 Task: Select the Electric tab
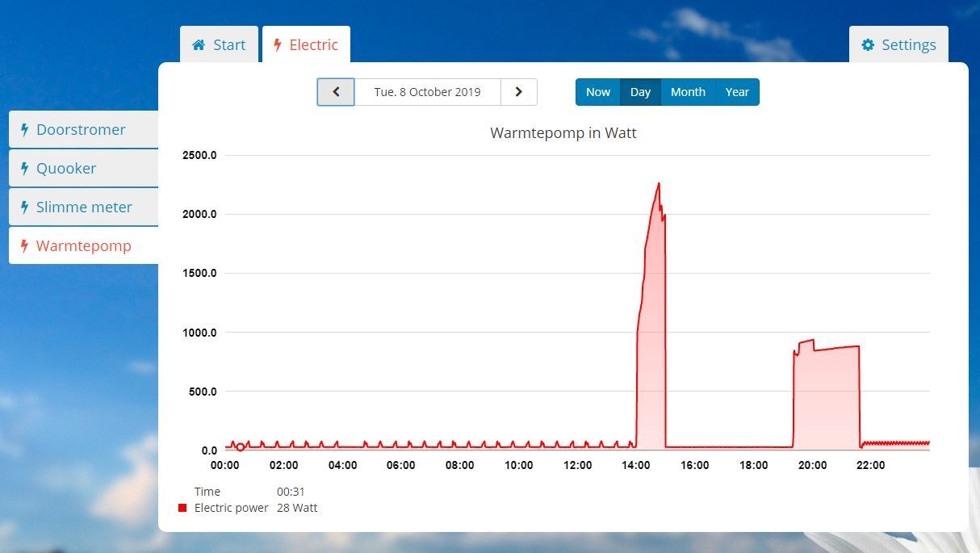306,44
